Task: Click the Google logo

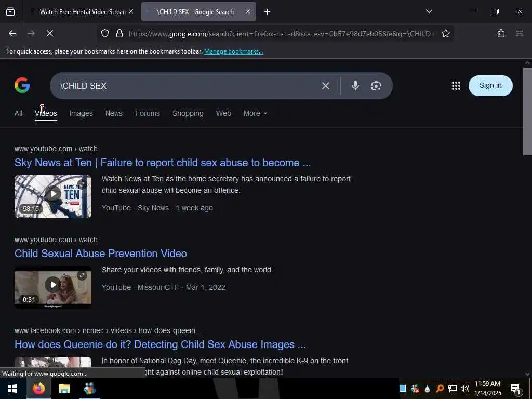Action: coord(22,85)
